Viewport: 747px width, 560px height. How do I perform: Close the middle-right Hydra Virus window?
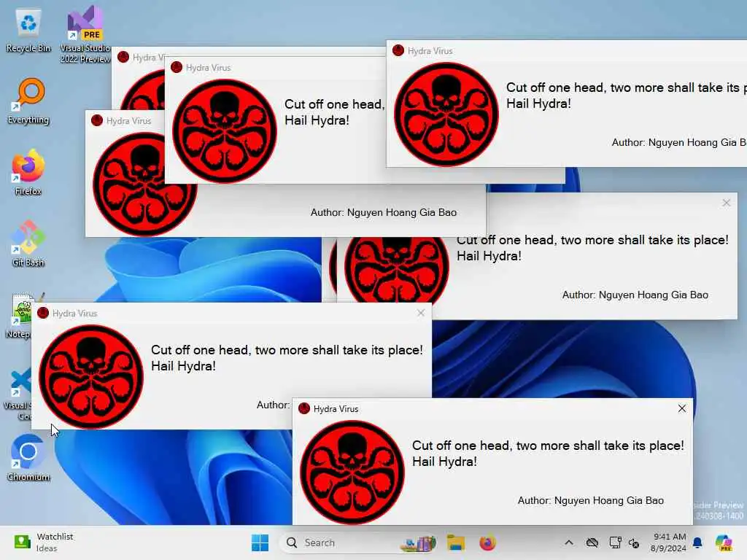pyautogui.click(x=726, y=203)
